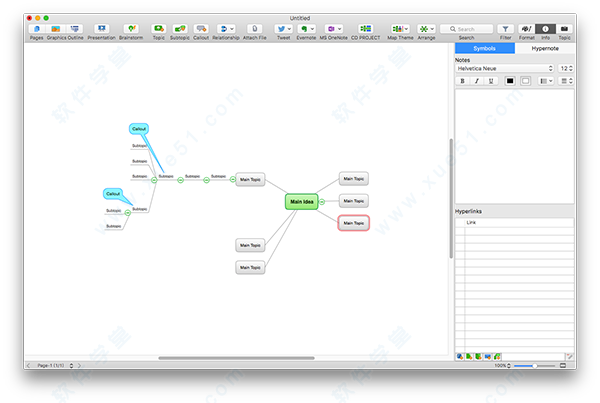Screen dimensions: 600x403
Task: Click the vertical canvas scrollbar
Action: click(451, 198)
